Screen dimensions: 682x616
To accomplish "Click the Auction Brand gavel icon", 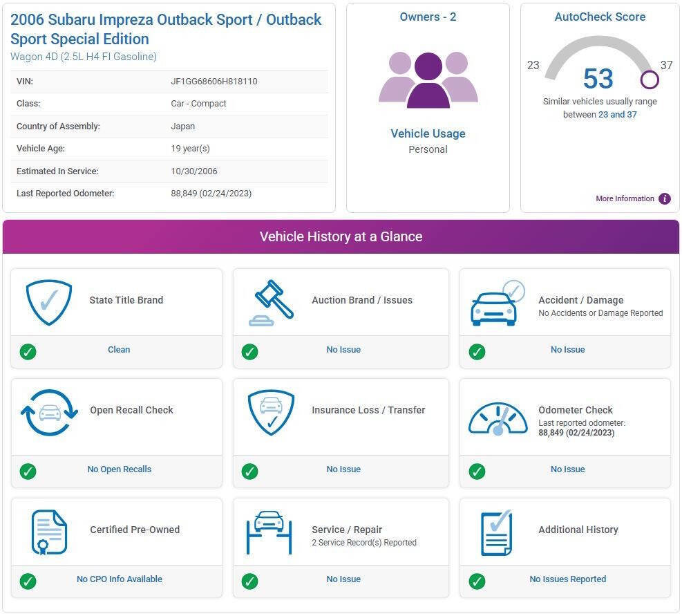I will click(x=271, y=302).
